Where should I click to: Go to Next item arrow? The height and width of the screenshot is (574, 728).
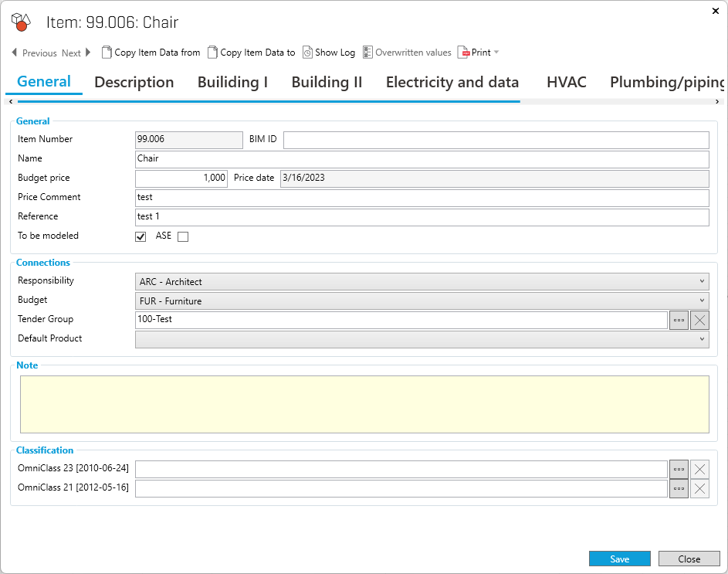[x=88, y=53]
